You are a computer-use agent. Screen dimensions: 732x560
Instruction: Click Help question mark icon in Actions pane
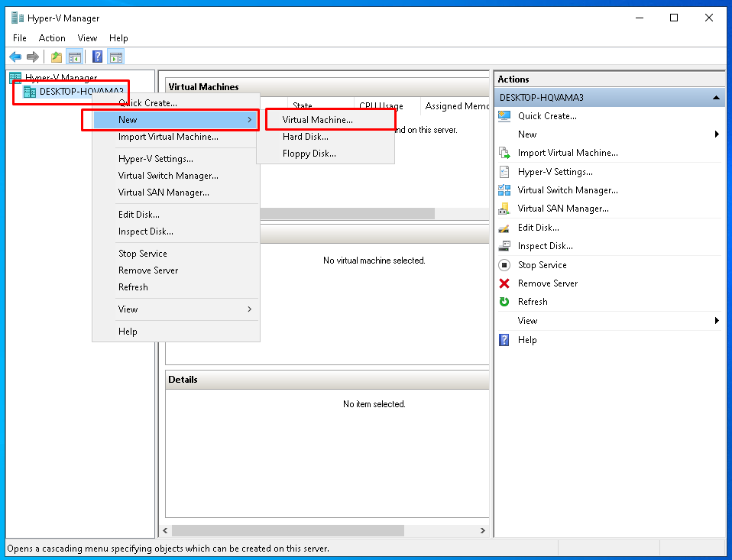[504, 340]
